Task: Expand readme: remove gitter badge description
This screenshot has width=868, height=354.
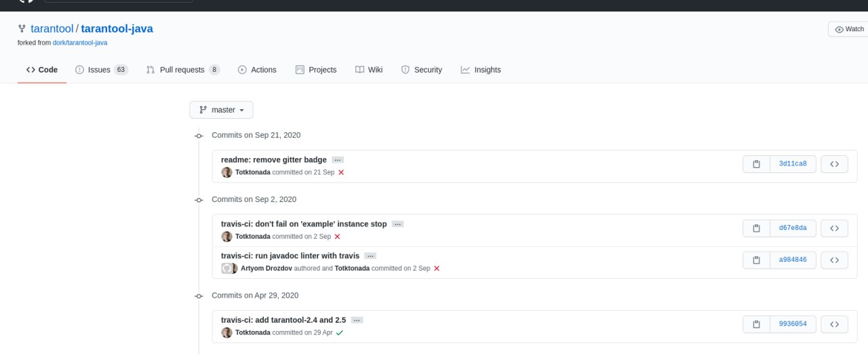Action: pyautogui.click(x=338, y=160)
